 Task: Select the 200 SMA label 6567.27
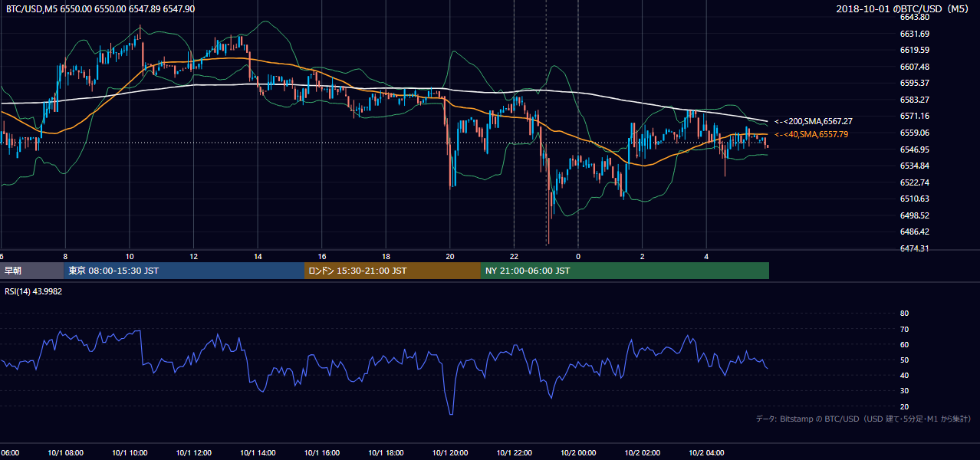point(814,121)
